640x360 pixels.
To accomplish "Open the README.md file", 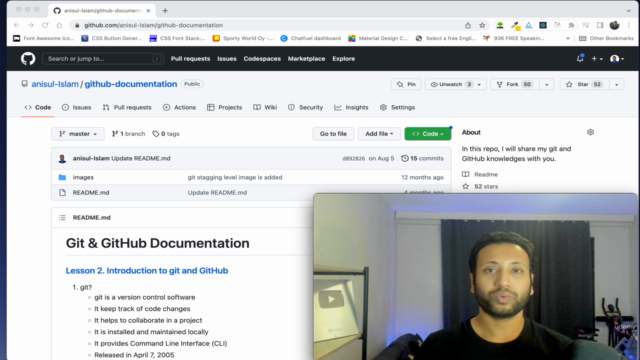I will coord(91,192).
